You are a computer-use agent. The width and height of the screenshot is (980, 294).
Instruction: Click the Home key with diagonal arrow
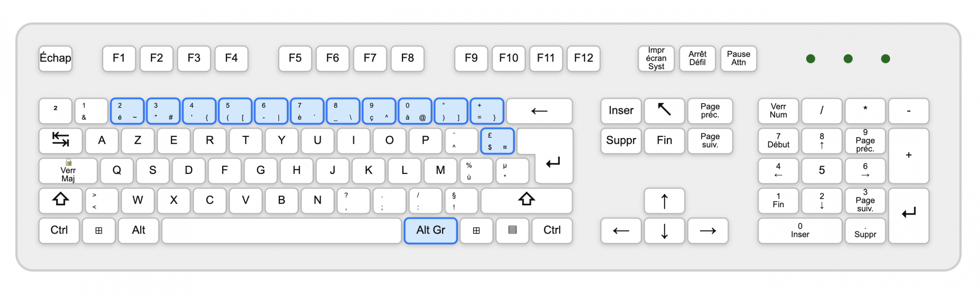[x=664, y=111]
